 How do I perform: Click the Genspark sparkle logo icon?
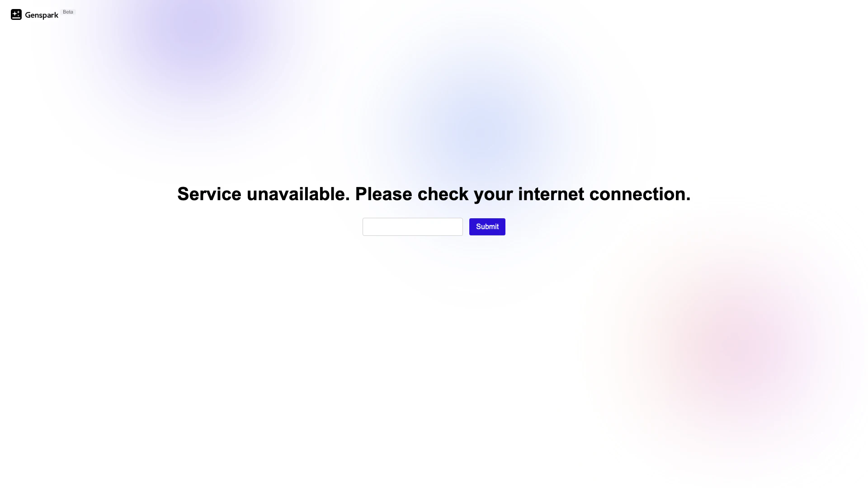(16, 14)
